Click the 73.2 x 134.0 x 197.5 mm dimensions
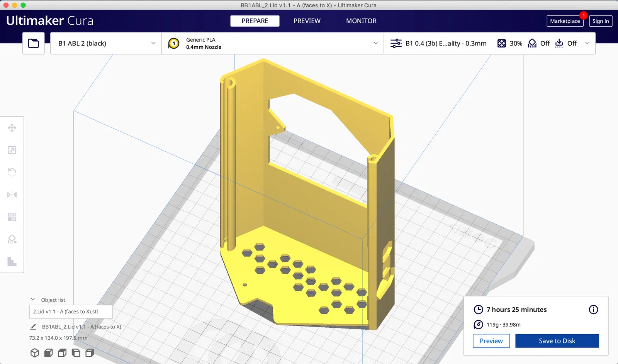Image resolution: width=618 pixels, height=364 pixels. point(58,338)
